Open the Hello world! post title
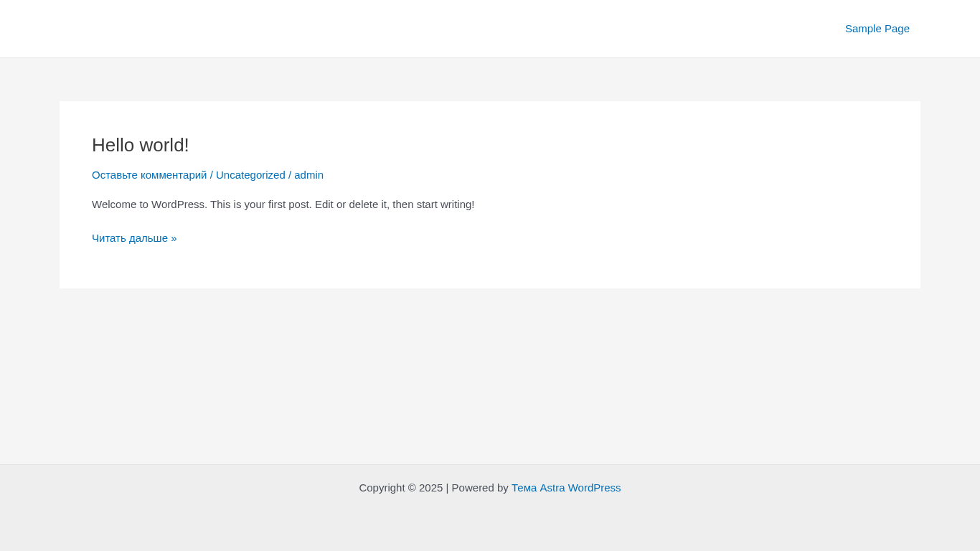Image resolution: width=980 pixels, height=551 pixels. point(141,145)
